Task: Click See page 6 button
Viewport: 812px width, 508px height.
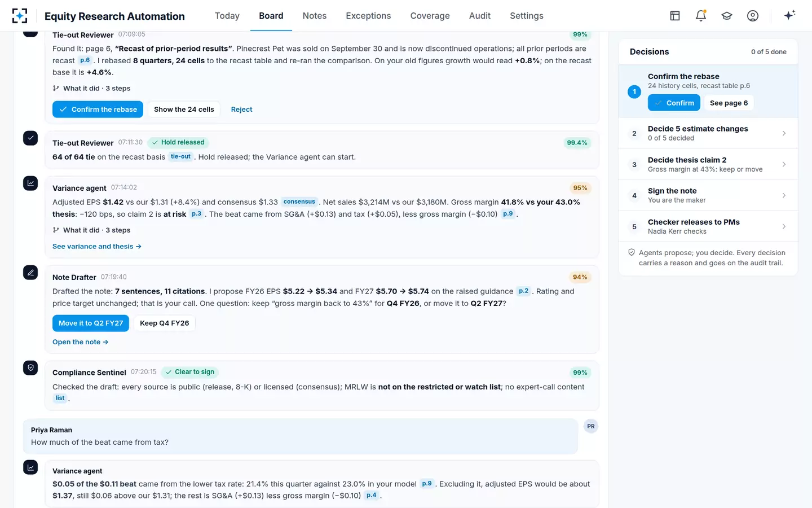Action: [x=729, y=103]
